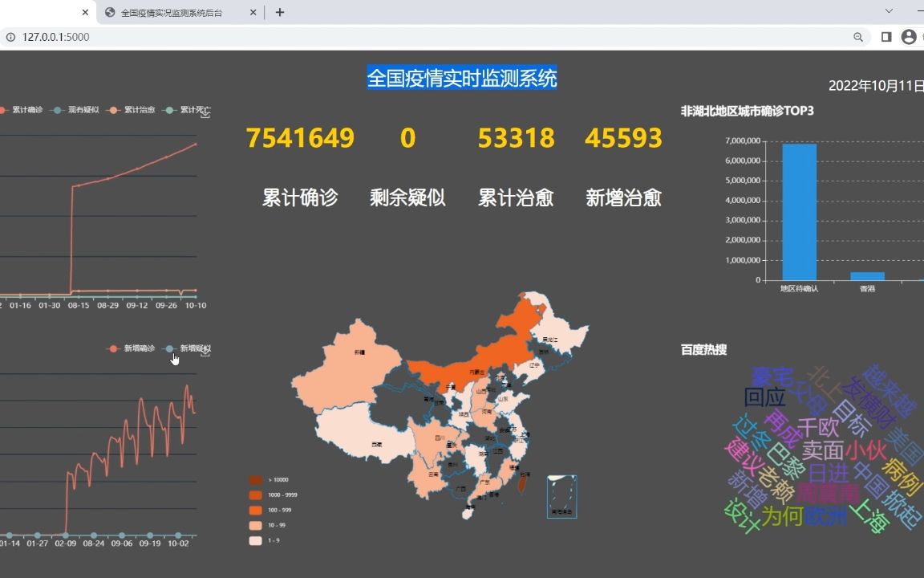
Task: Click the number 7541649
Action: tap(300, 138)
